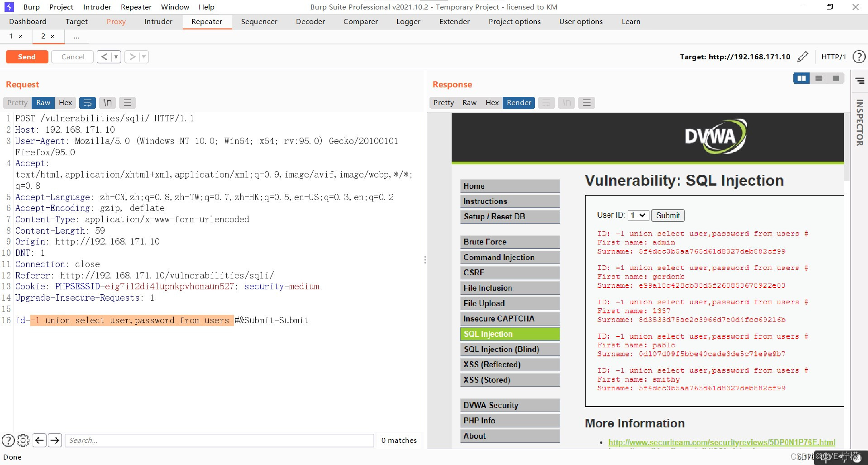Open the Proxy tab
The width and height of the screenshot is (868, 465).
point(116,22)
